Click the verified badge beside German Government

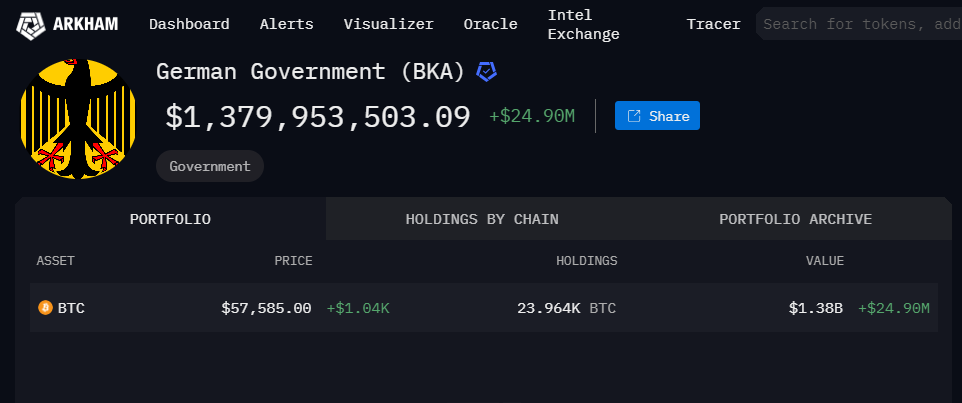point(486,71)
